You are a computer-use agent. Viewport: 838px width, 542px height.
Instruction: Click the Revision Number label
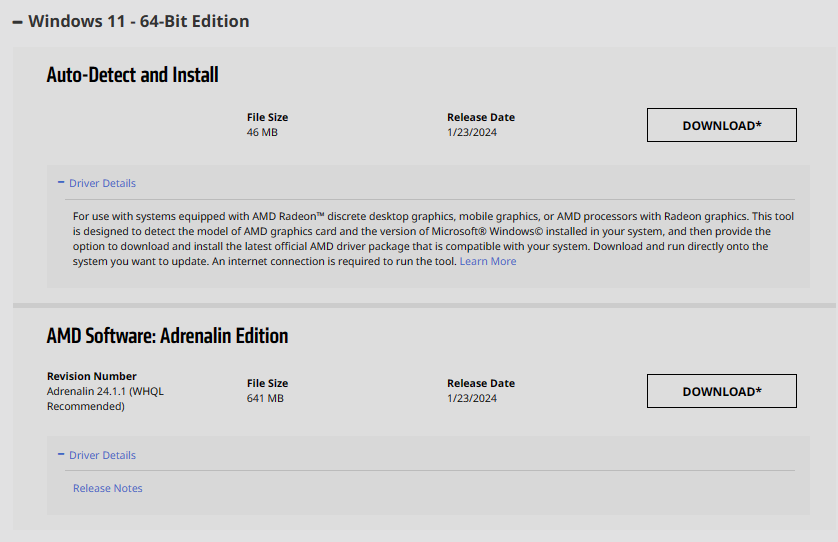click(92, 376)
